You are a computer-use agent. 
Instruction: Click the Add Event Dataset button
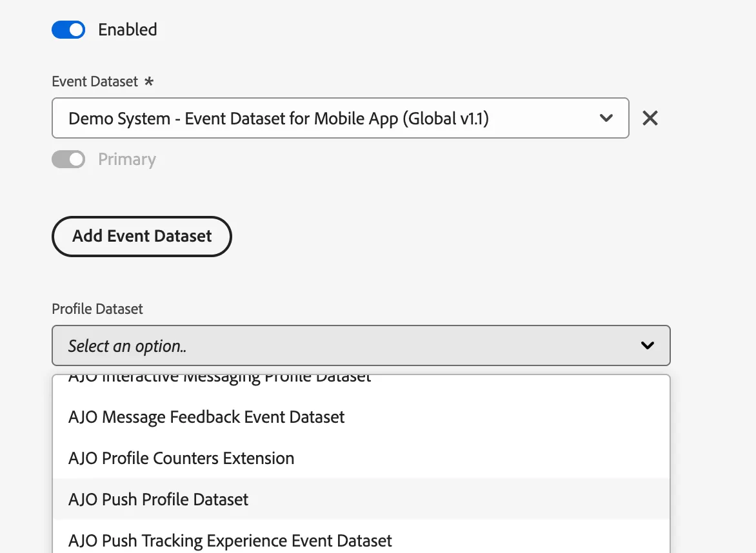click(142, 236)
